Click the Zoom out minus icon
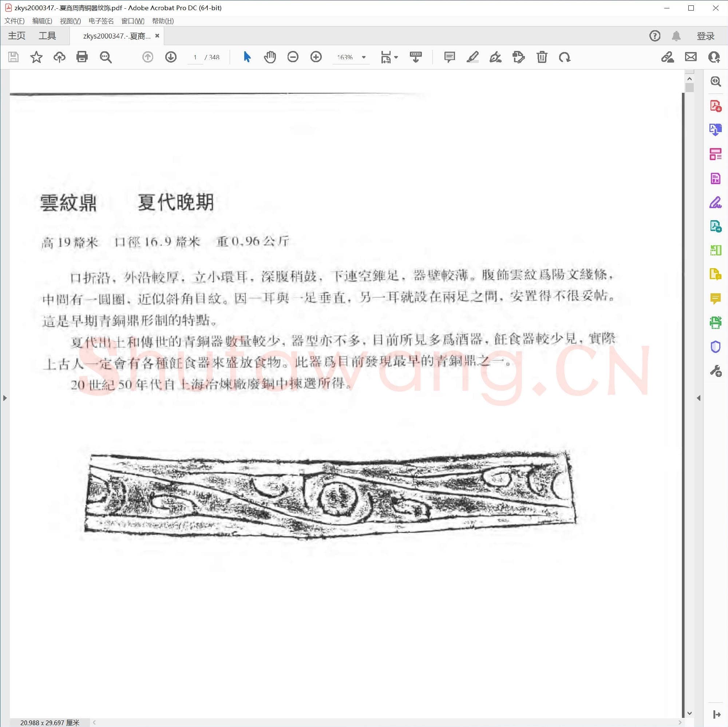The image size is (728, 727). (x=293, y=57)
